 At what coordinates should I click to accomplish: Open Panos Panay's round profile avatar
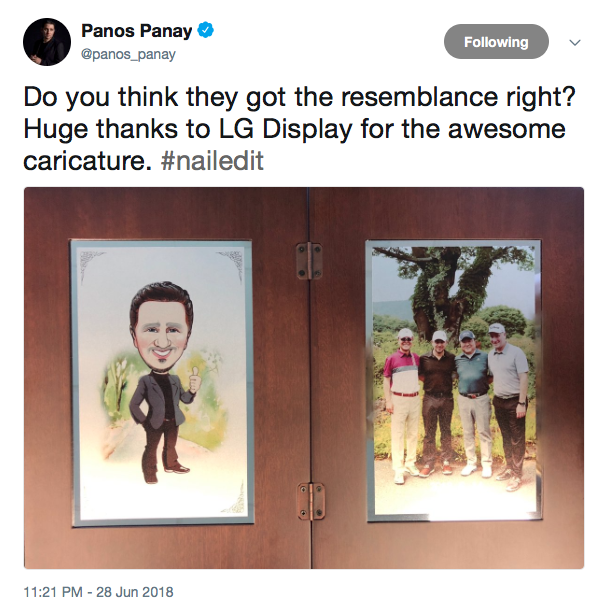47,42
